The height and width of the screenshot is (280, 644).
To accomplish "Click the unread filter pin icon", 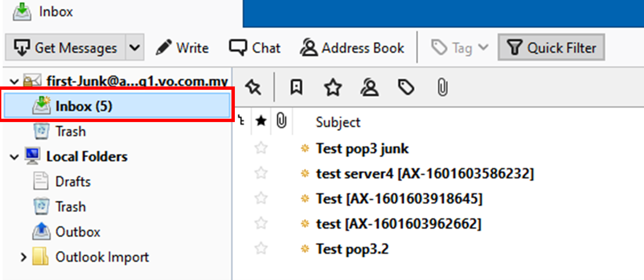I will [253, 87].
